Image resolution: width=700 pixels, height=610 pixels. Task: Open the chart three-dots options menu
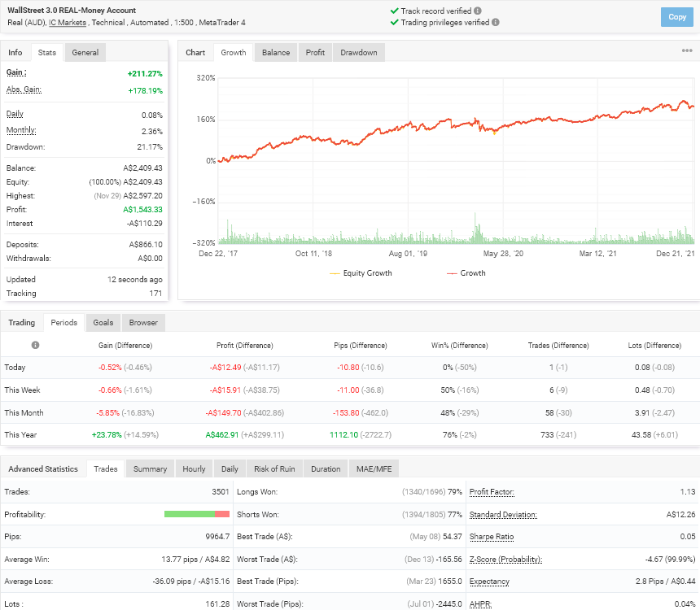click(x=687, y=51)
